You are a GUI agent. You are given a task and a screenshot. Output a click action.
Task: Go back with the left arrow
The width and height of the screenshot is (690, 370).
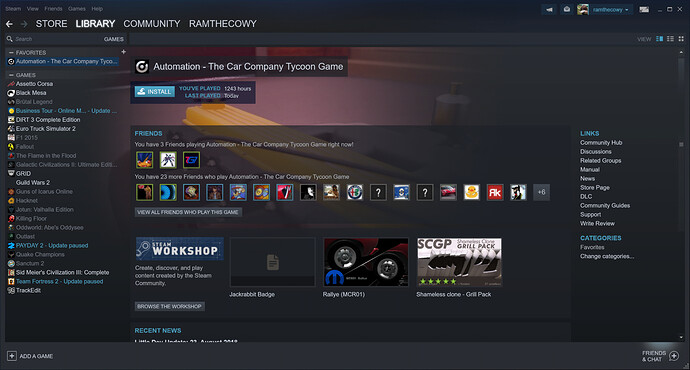9,24
